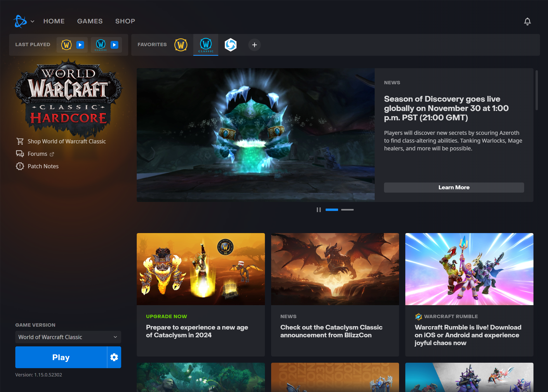Select World of Warcraft icon in Last Played
Image resolution: width=548 pixels, height=392 pixels.
66,45
